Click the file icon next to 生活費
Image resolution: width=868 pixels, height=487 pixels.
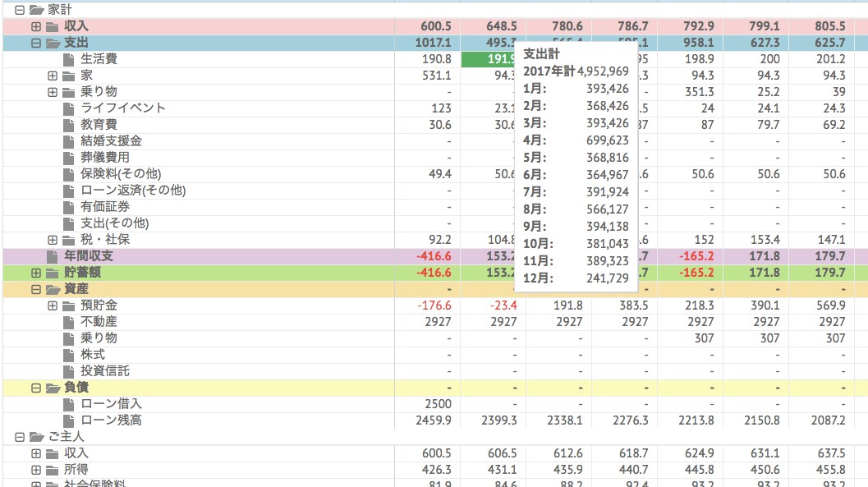click(69, 59)
